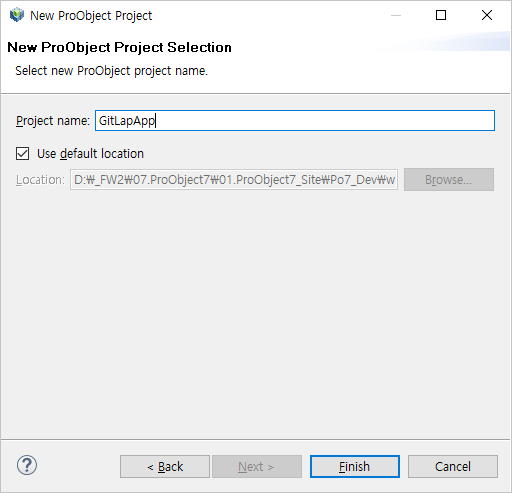This screenshot has height=496, width=515.
Task: Click the greyed-out Location path field
Action: point(234,180)
